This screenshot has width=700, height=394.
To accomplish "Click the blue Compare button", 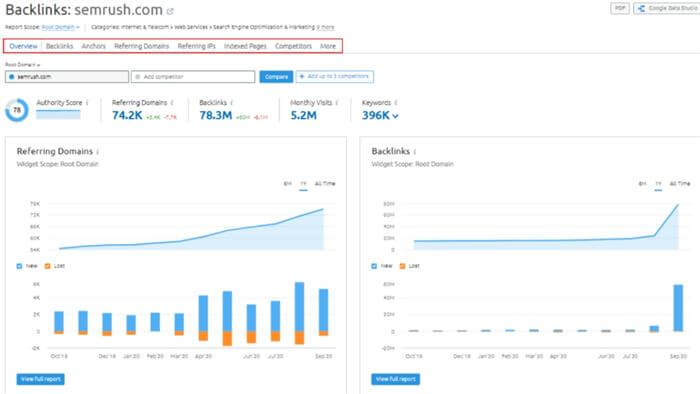I will coord(276,77).
